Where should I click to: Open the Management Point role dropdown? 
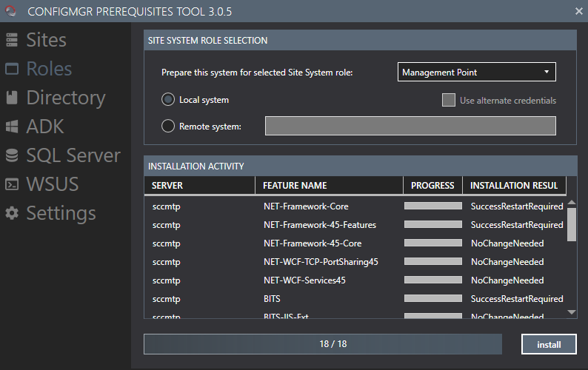pyautogui.click(x=477, y=72)
